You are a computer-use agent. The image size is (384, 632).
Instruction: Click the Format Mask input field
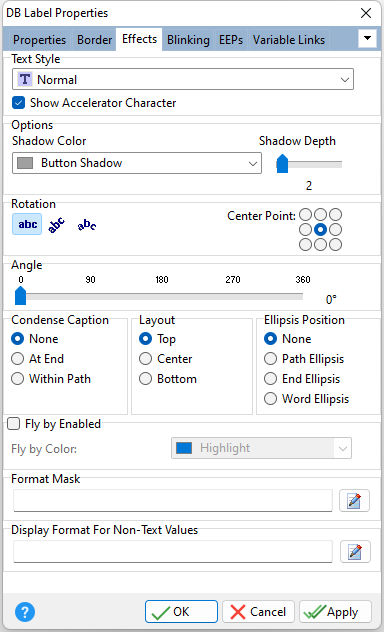(x=173, y=501)
